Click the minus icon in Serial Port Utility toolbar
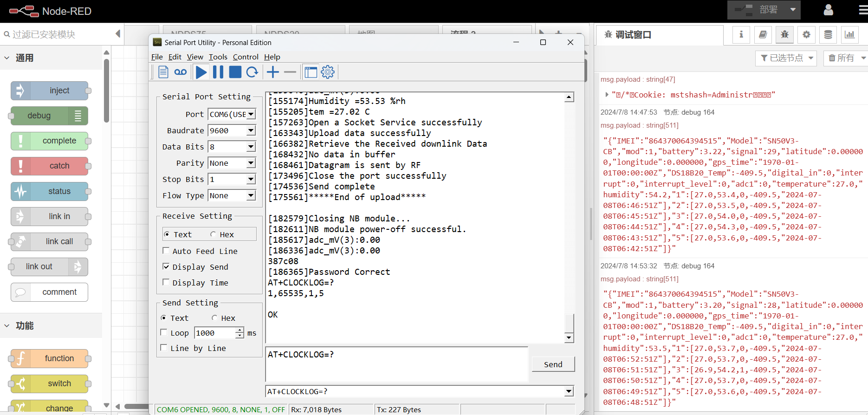Image resolution: width=868 pixels, height=415 pixels. (290, 72)
